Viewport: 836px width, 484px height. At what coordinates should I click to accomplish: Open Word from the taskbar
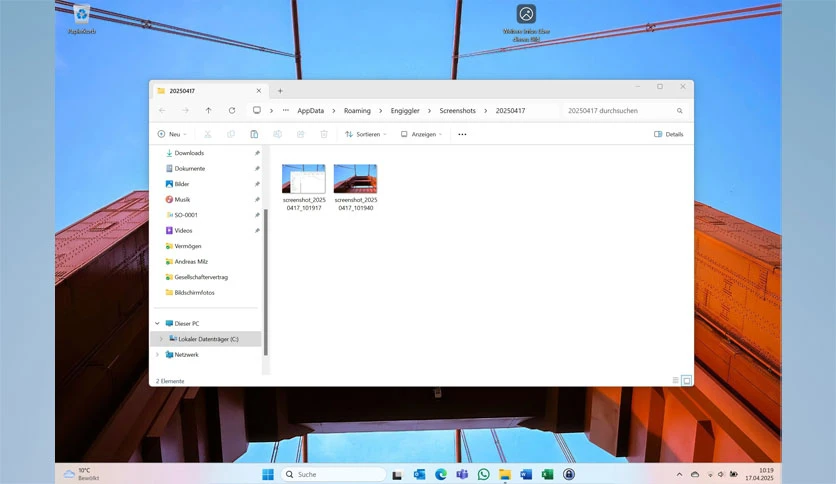(x=526, y=474)
